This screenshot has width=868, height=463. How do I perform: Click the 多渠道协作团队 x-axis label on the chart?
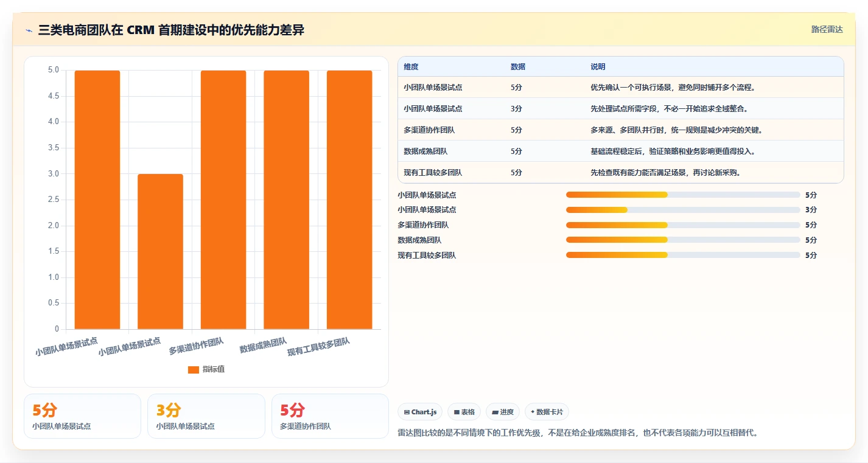point(197,346)
